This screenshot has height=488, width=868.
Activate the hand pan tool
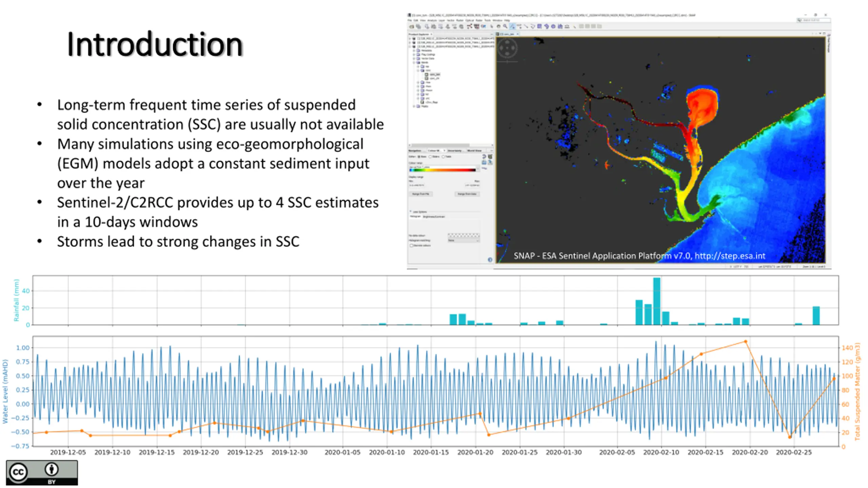498,26
